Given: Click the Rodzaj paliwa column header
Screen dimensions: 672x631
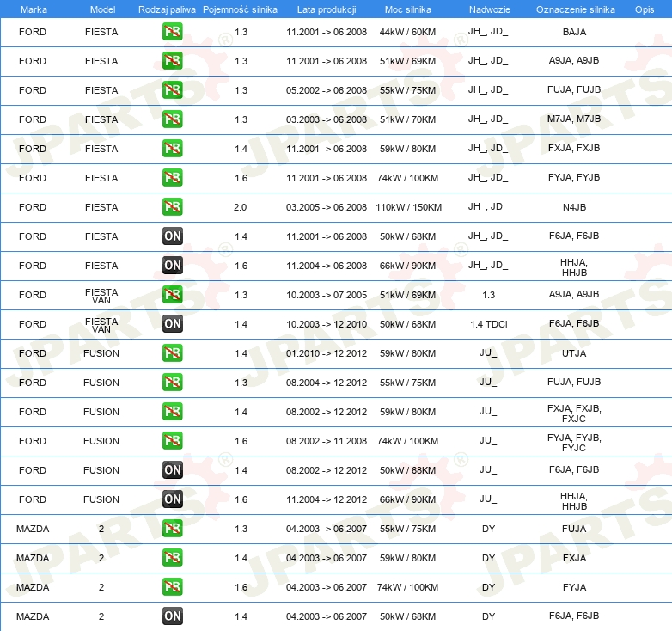Looking at the screenshot, I should (167, 9).
